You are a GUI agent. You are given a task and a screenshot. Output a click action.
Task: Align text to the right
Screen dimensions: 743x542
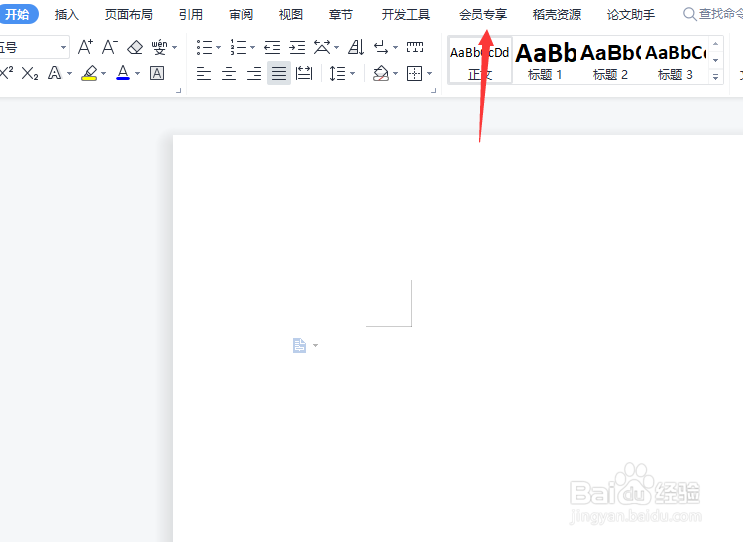254,73
